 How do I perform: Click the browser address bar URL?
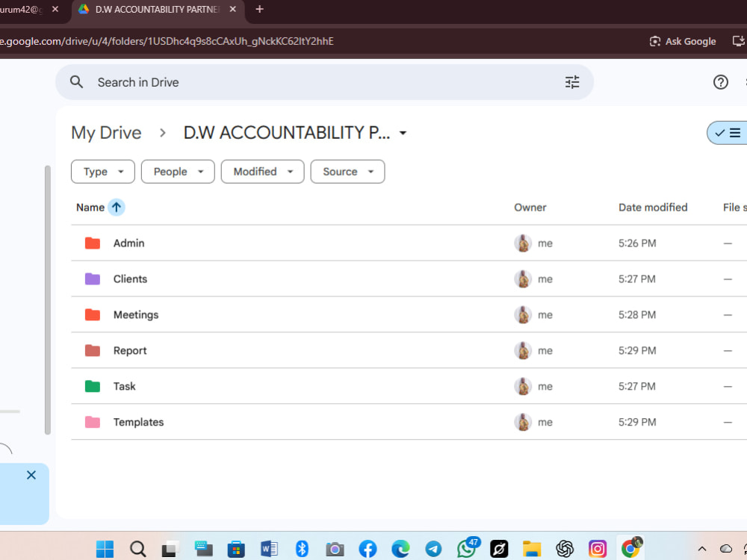(167, 41)
